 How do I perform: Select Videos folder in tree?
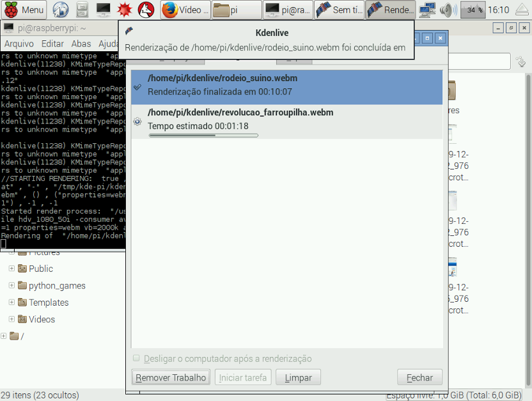[36, 319]
